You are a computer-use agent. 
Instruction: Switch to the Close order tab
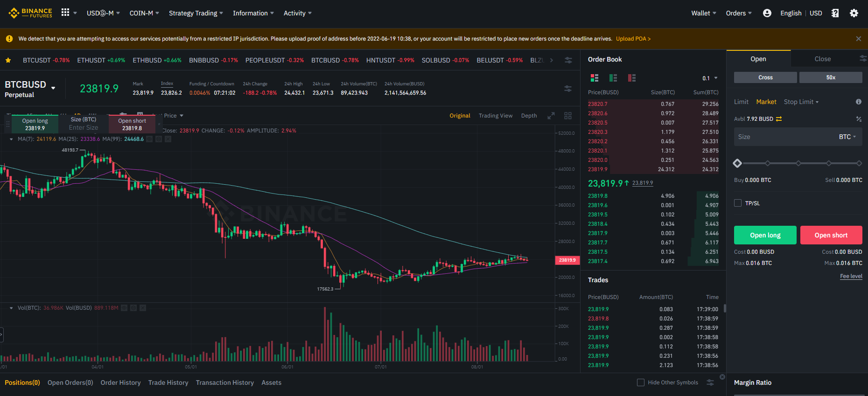pos(823,59)
